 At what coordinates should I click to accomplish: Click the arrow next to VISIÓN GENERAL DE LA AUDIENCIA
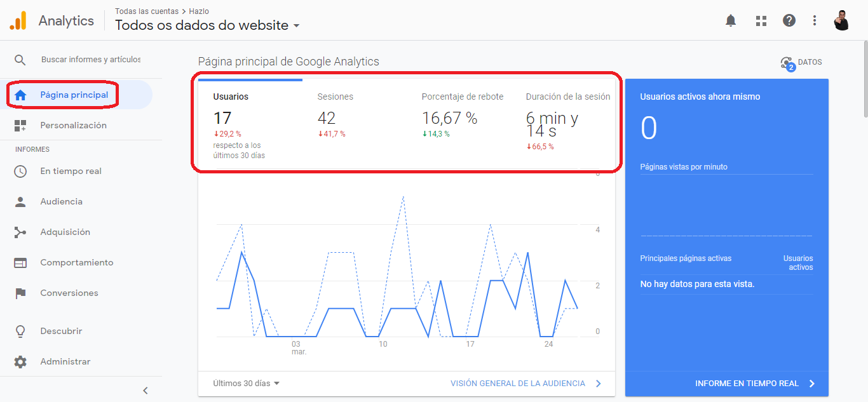(x=598, y=384)
